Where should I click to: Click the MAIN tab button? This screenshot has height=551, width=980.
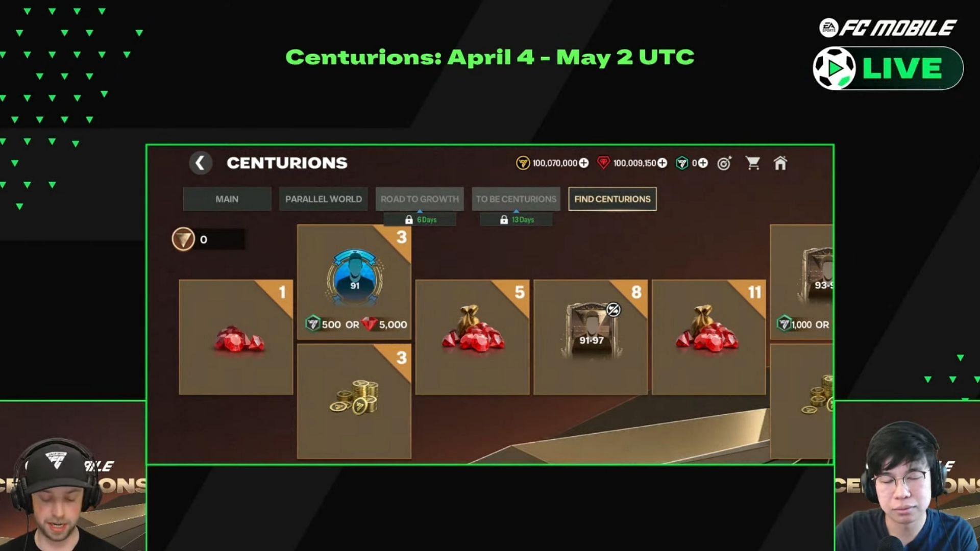227,198
